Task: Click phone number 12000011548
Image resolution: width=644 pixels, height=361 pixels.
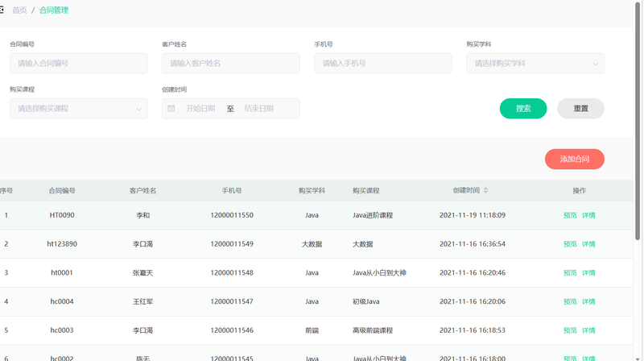Action: [232, 272]
